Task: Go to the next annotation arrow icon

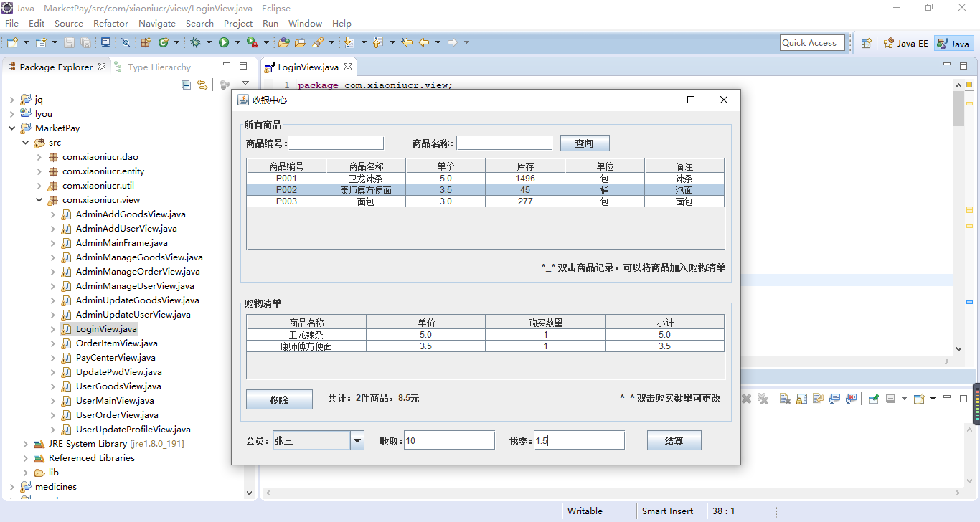Action: 349,43
